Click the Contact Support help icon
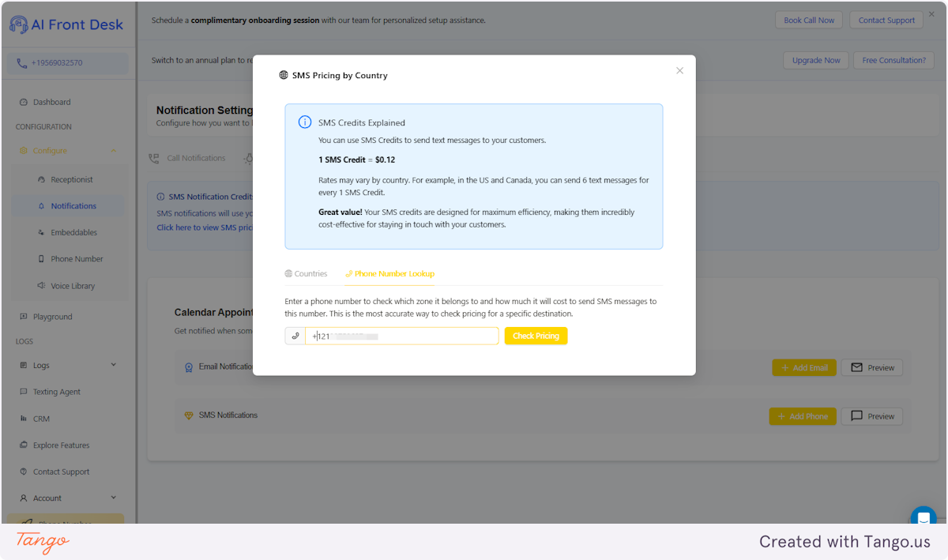Image resolution: width=948 pixels, height=560 pixels. 23,472
